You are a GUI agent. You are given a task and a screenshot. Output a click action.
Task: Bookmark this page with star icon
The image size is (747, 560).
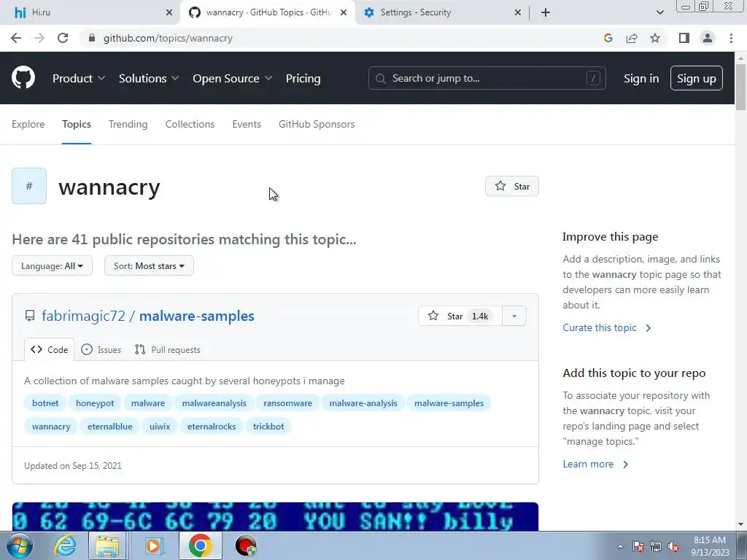click(x=655, y=38)
